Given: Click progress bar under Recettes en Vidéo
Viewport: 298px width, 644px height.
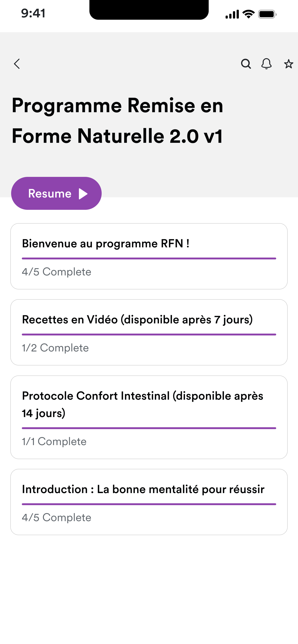Looking at the screenshot, I should click(x=149, y=335).
